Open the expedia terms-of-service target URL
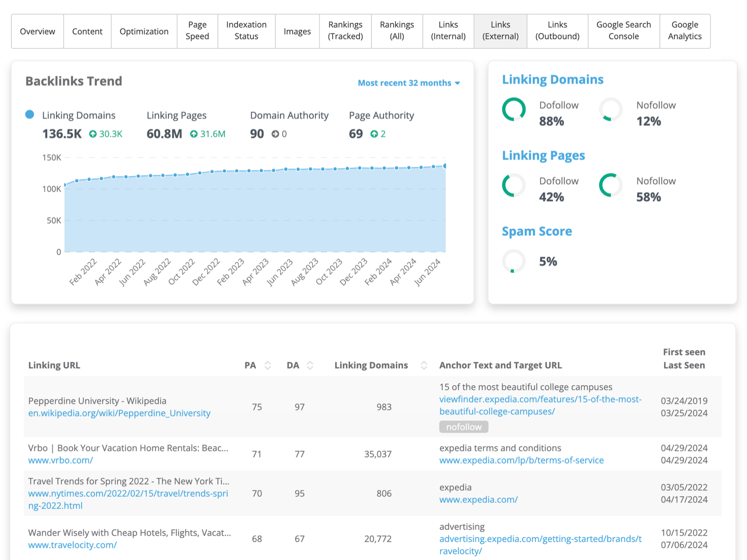 tap(521, 460)
